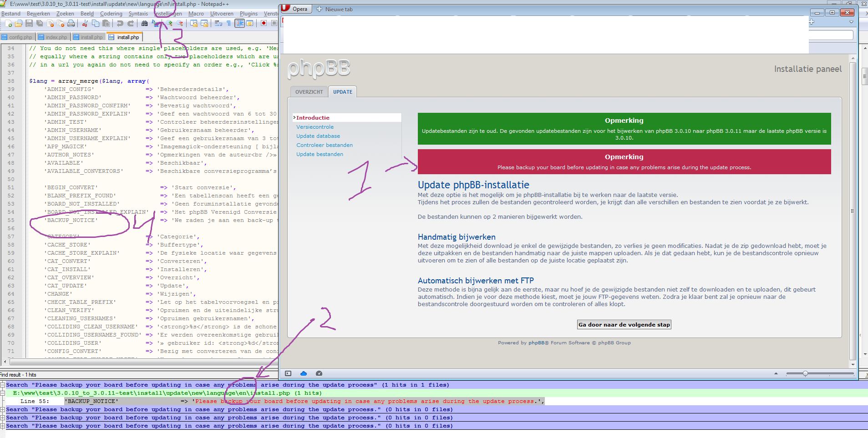Switch to the config.php document tab
The height and width of the screenshot is (438, 868).
[17, 37]
